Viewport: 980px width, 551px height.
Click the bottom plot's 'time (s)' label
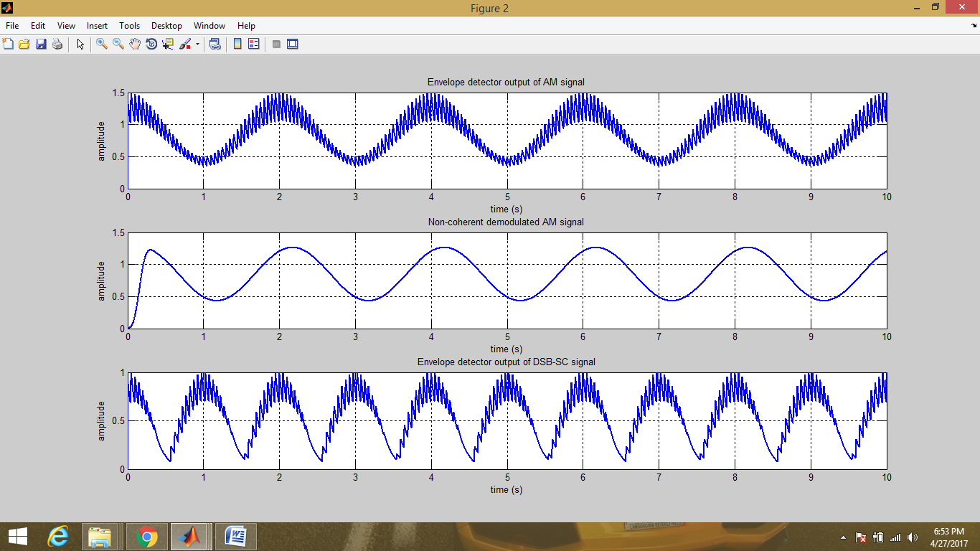tap(507, 490)
